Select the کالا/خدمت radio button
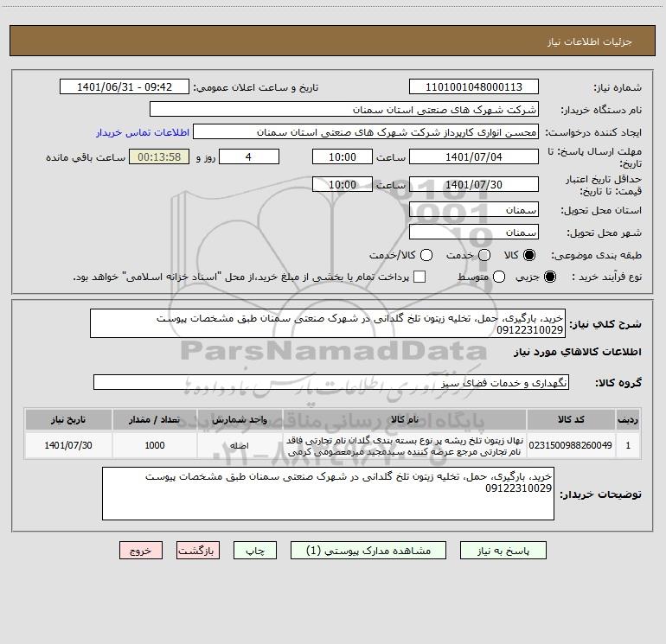The height and width of the screenshot is (644, 666). pos(426,255)
